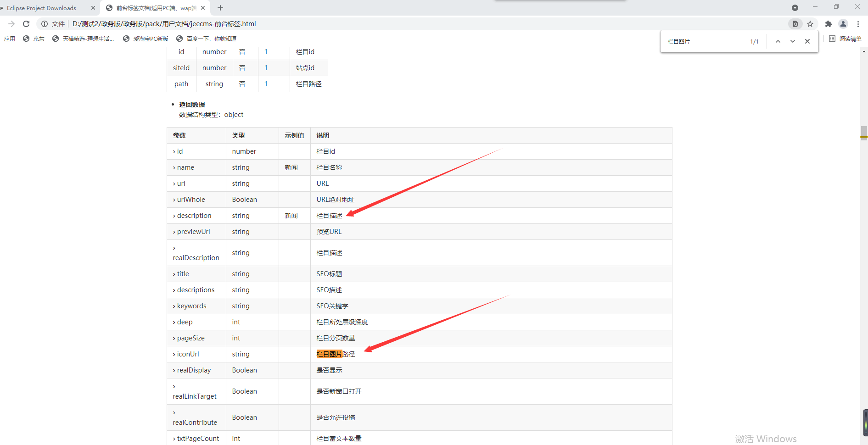Click the 站点id description cell

[309, 68]
